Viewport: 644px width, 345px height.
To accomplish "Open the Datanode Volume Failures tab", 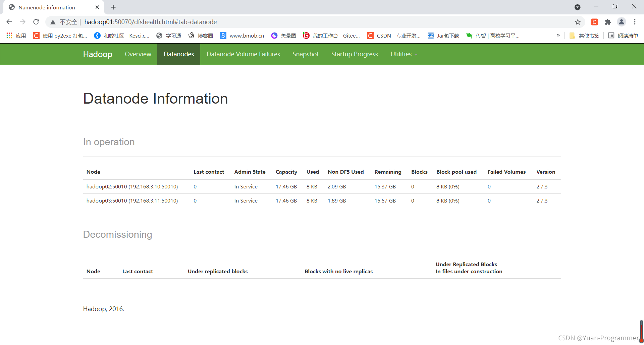I will pos(243,54).
